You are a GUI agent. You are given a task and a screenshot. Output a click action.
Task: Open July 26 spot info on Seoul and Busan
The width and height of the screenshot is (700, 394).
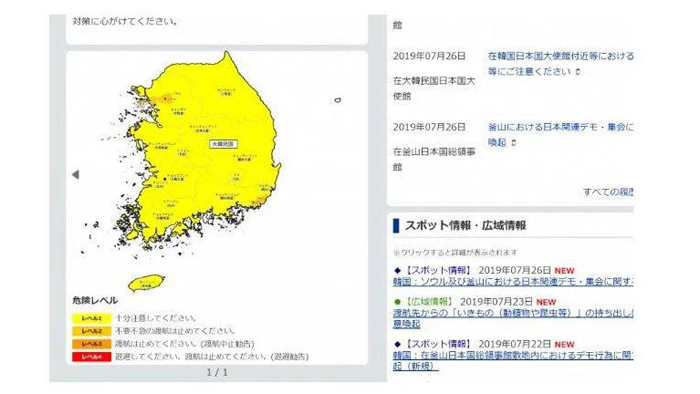point(513,282)
